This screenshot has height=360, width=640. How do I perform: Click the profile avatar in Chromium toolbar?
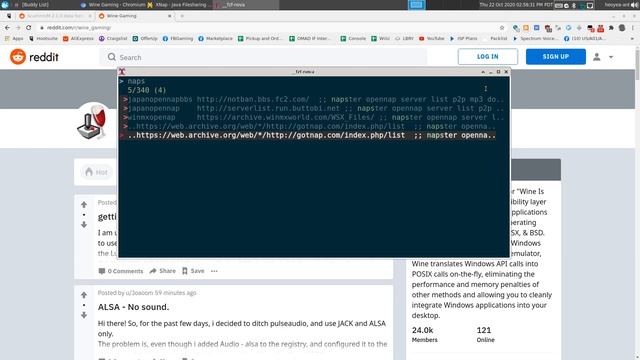pyautogui.click(x=622, y=28)
